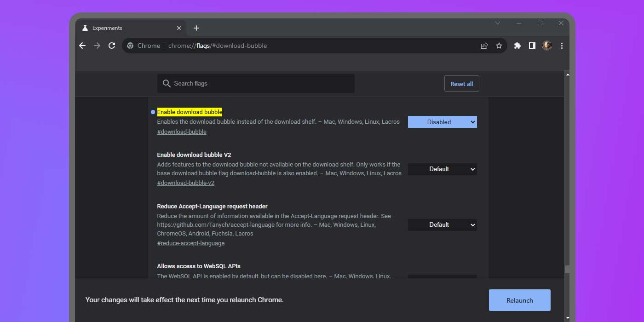Click the beaker icon on the Experiments tab
This screenshot has width=644, height=322.
(85, 28)
